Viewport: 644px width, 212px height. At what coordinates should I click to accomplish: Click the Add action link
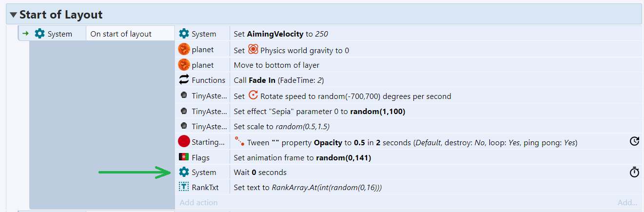pyautogui.click(x=199, y=202)
